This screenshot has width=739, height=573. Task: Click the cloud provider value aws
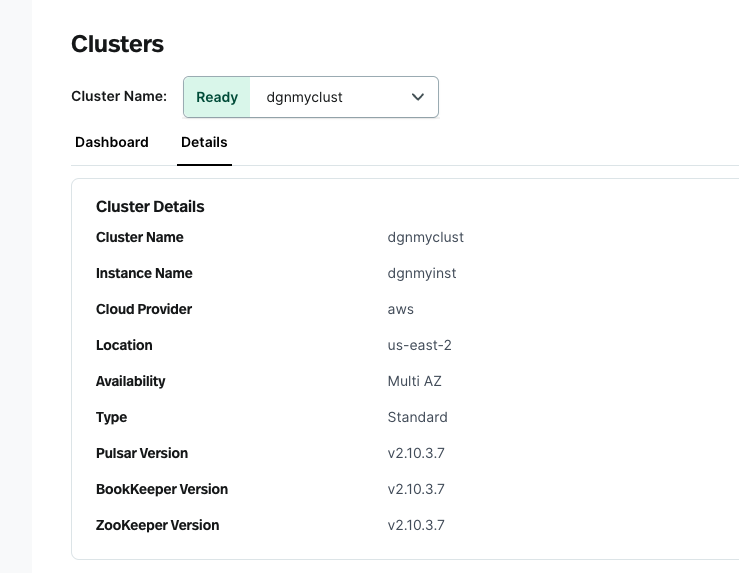401,310
